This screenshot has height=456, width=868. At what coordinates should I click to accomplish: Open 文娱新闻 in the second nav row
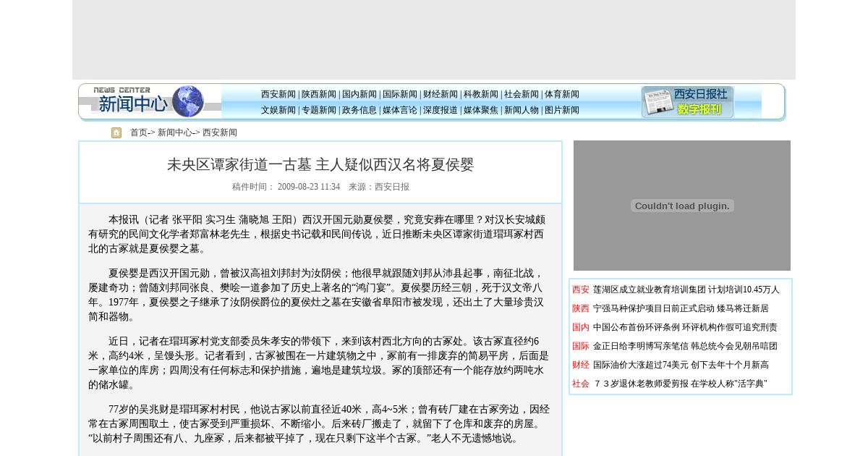[x=278, y=110]
